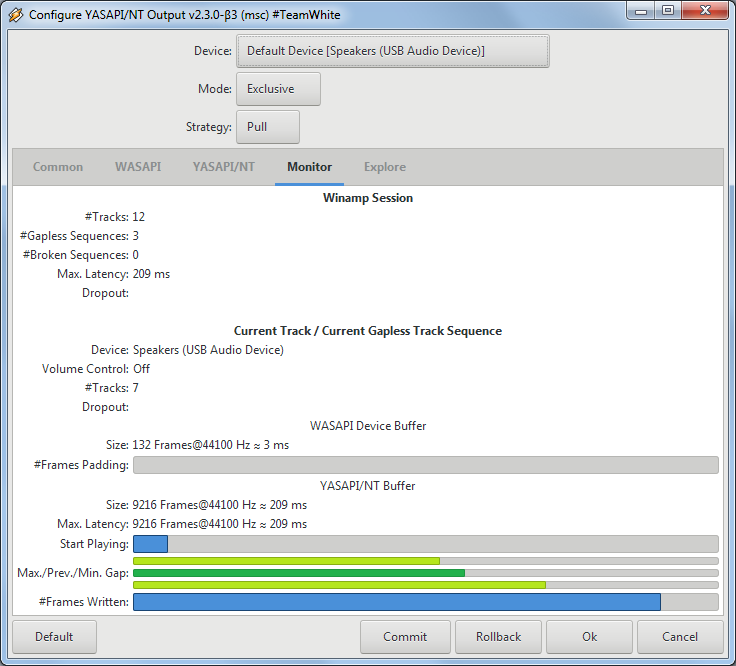The width and height of the screenshot is (736, 666).
Task: Click the dark green Prev. Gap bar
Action: click(x=299, y=573)
